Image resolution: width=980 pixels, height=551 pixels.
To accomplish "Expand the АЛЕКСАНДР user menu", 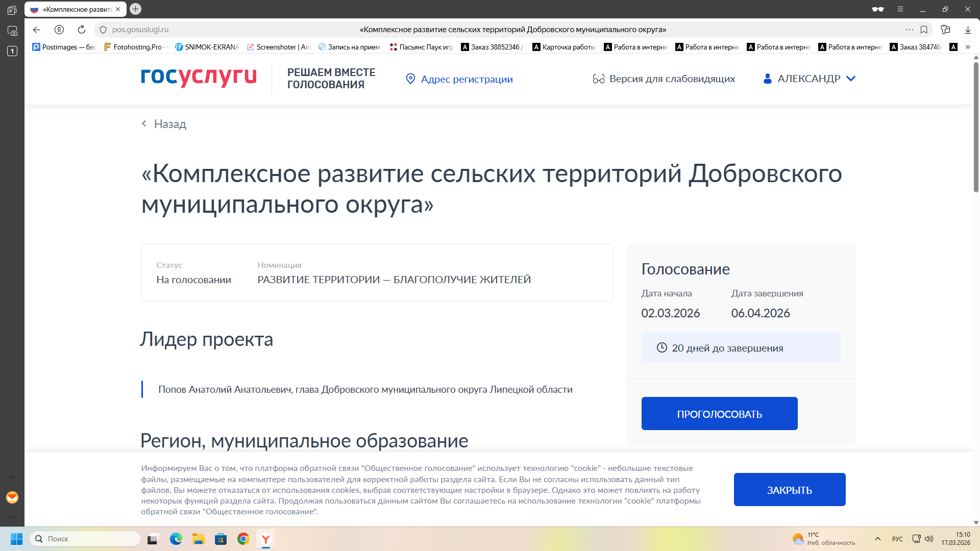I will 810,79.
